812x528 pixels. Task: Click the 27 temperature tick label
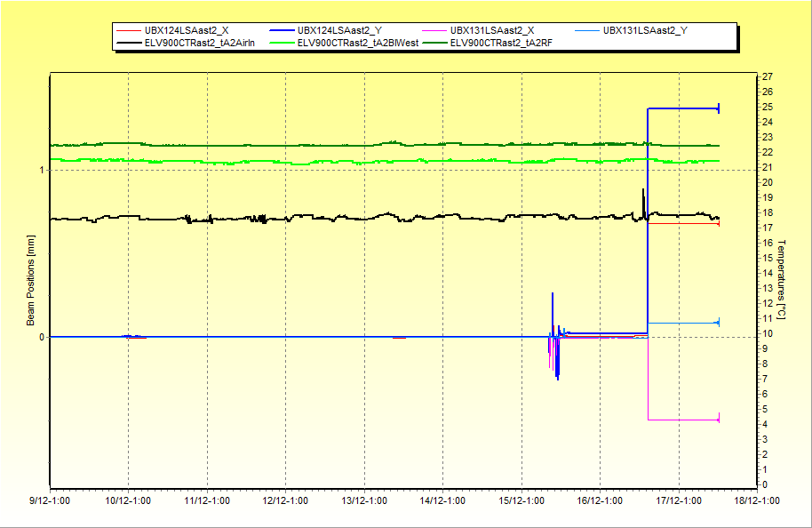[768, 77]
